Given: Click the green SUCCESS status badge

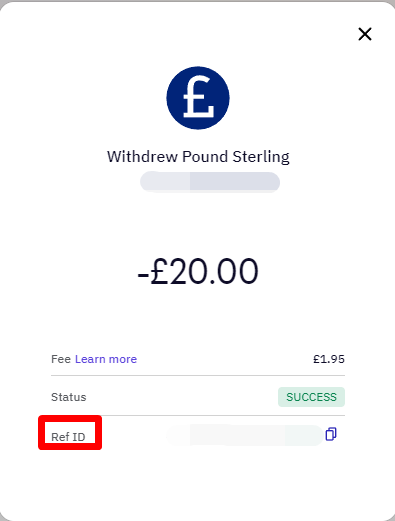Looking at the screenshot, I should coord(311,397).
